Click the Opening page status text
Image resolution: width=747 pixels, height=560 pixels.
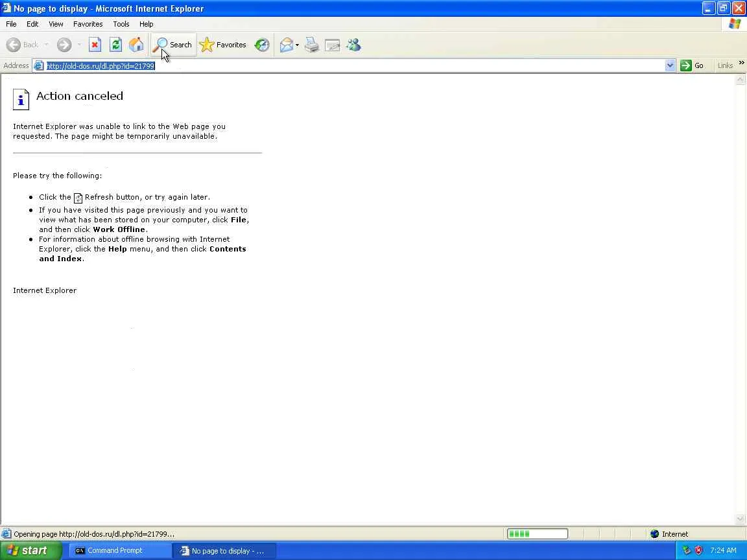[x=94, y=534]
